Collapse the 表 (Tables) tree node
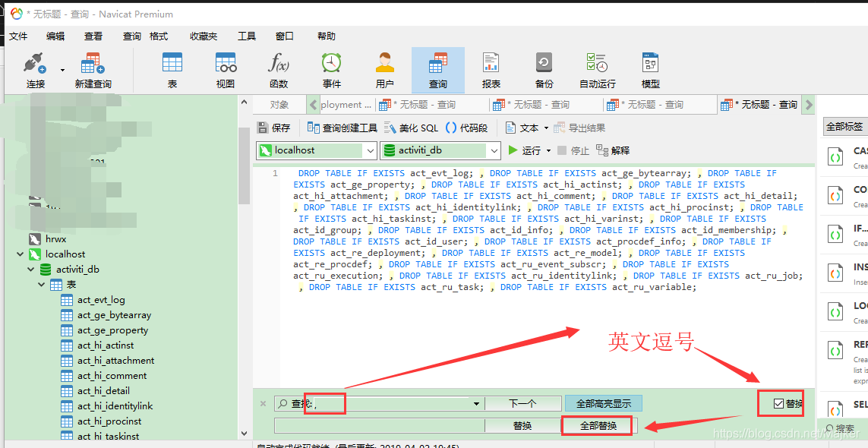 (42, 284)
